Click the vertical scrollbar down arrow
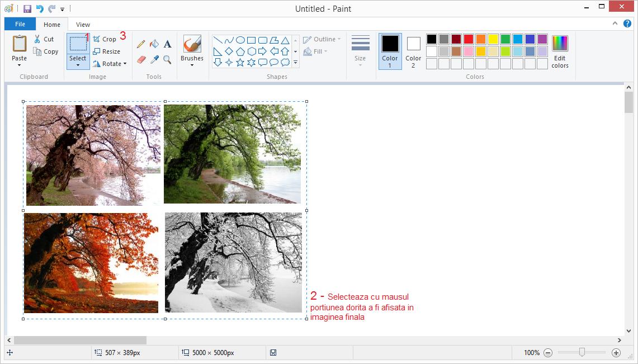The image size is (638, 364). click(628, 330)
